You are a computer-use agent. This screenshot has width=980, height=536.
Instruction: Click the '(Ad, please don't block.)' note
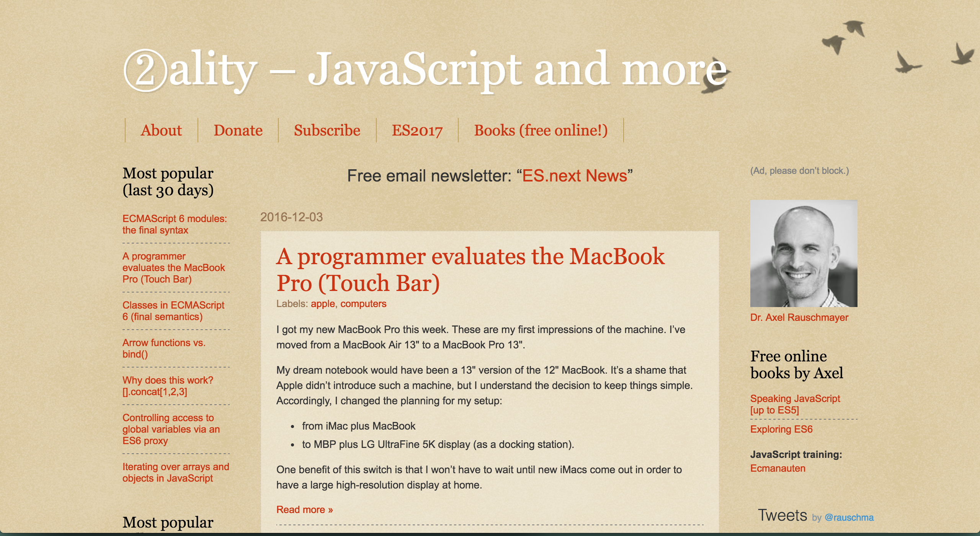[799, 171]
